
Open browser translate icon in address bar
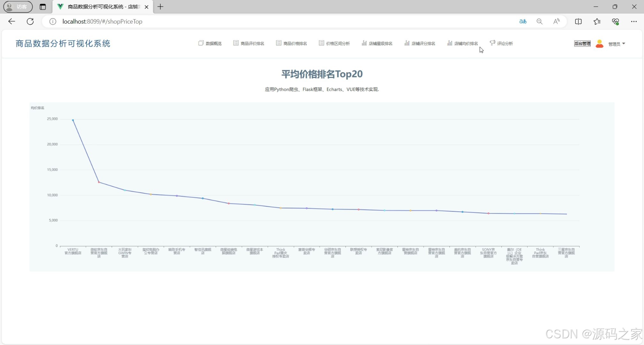coord(523,21)
